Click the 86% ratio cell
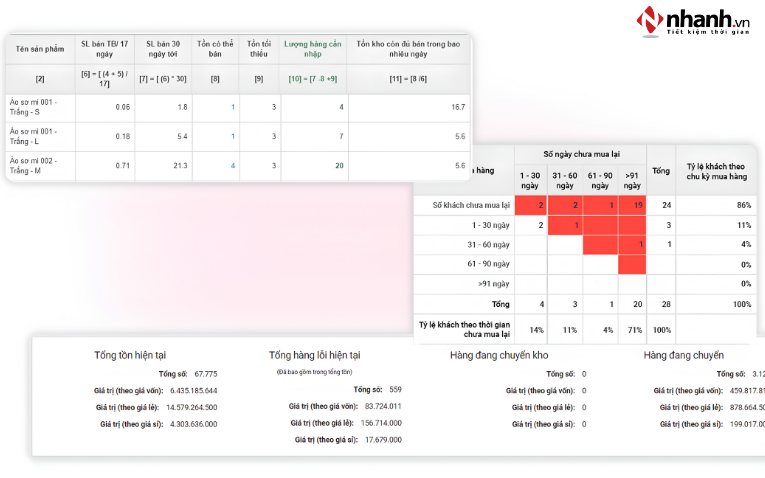The height and width of the screenshot is (478, 765). point(744,205)
